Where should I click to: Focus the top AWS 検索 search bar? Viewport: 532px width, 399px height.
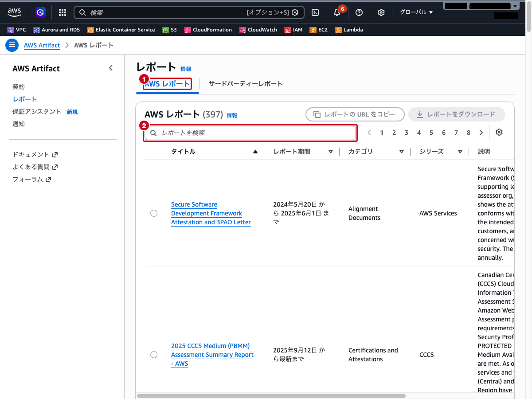[189, 12]
